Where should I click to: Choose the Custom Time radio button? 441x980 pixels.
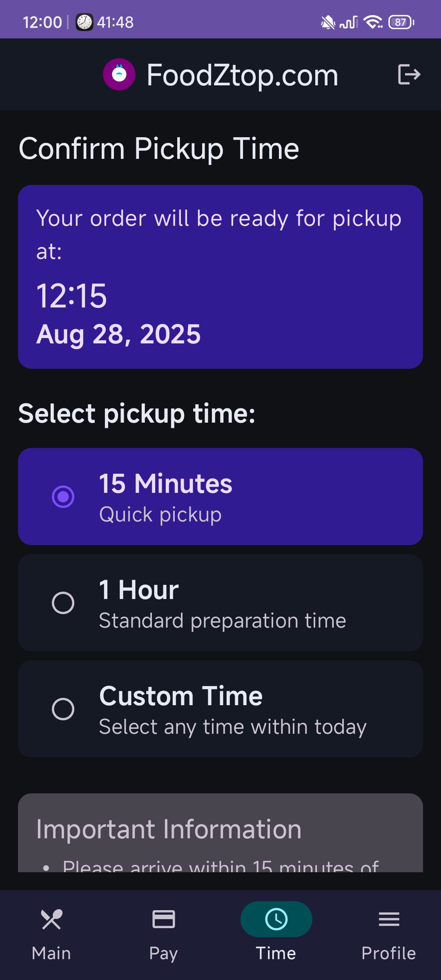tap(63, 709)
